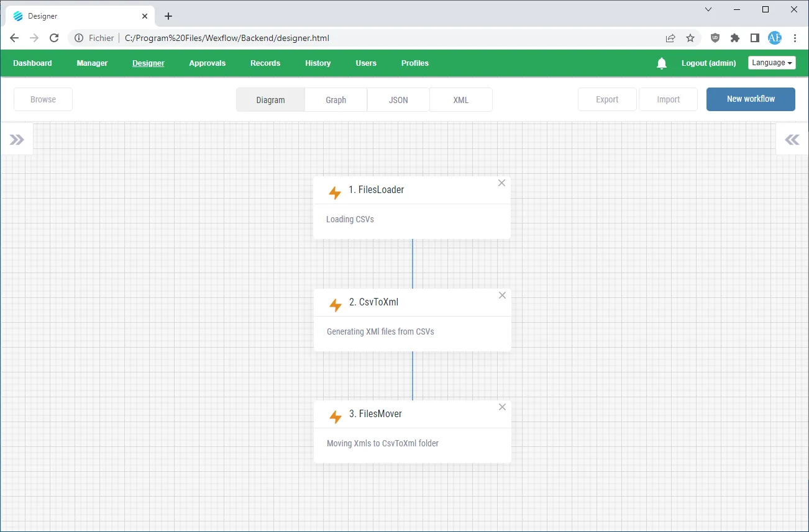Click the CsvToXml lightning bolt icon
Screen dimensions: 809x532
point(336,305)
